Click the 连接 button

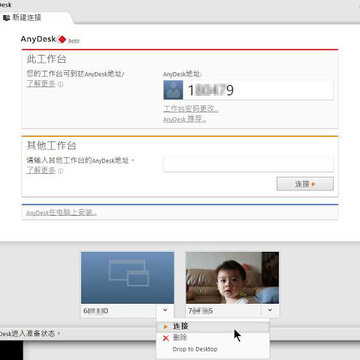pyautogui.click(x=305, y=184)
